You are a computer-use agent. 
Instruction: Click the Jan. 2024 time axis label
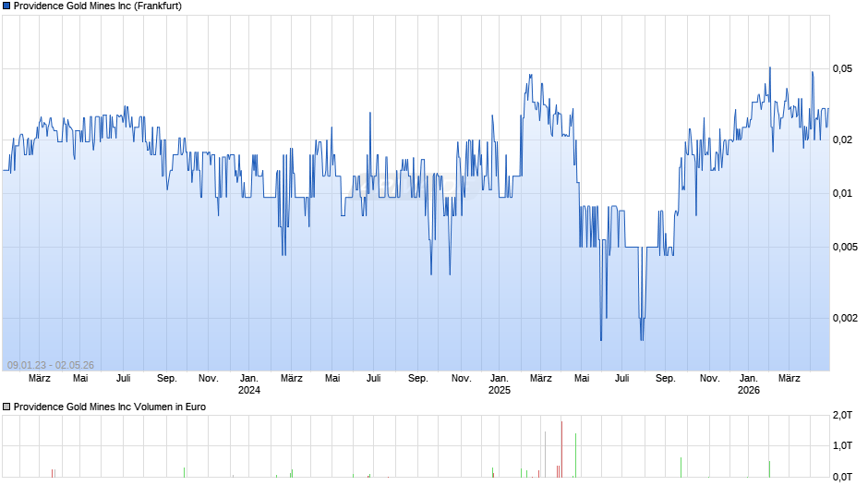click(x=249, y=384)
